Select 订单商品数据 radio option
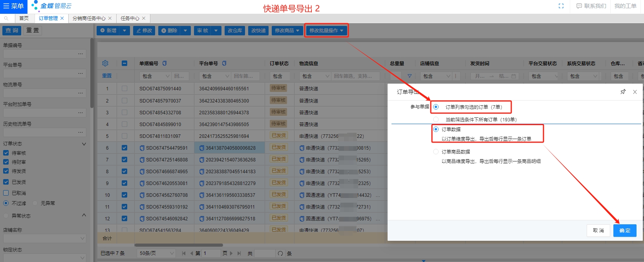Image resolution: width=644 pixels, height=262 pixels. click(436, 152)
